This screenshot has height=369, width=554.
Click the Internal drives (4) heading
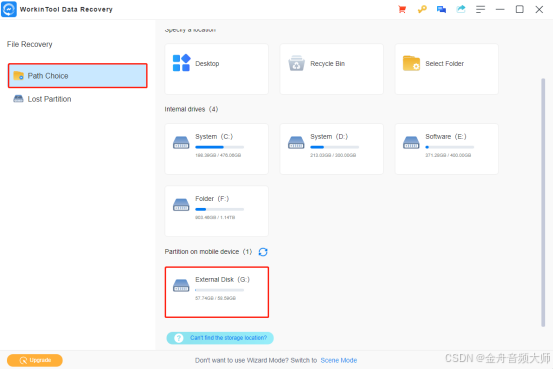click(x=191, y=109)
